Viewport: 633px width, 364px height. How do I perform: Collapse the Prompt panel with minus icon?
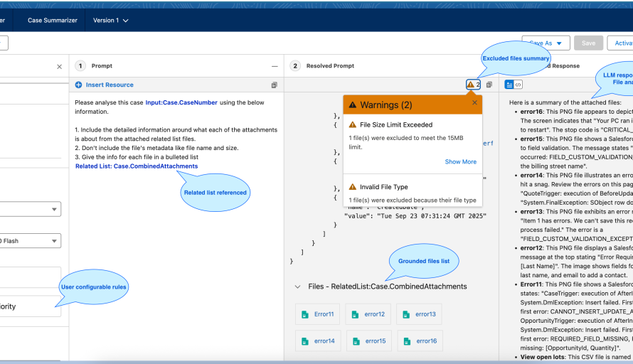point(275,65)
